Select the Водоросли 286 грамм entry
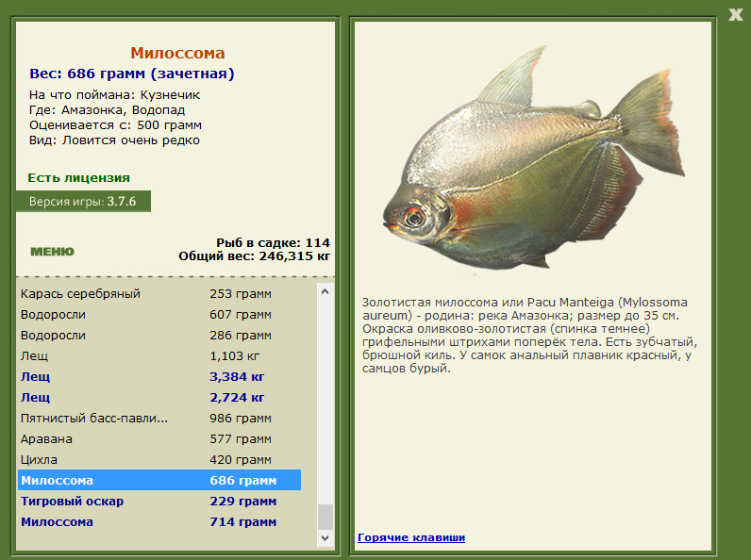751x560 pixels. click(159, 335)
